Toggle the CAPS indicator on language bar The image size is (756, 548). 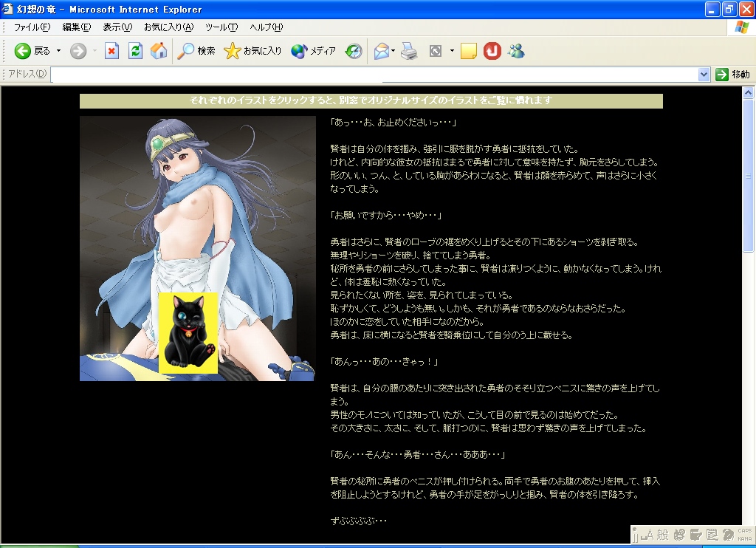tap(745, 530)
